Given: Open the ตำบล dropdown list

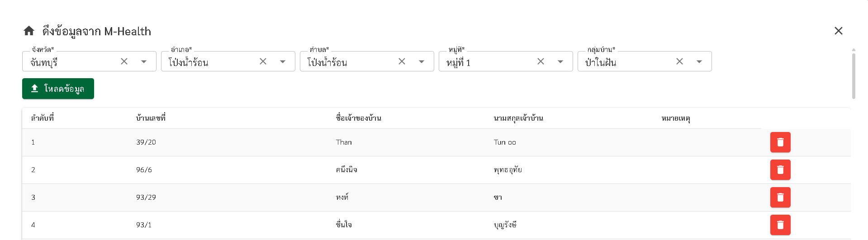Looking at the screenshot, I should (x=422, y=61).
